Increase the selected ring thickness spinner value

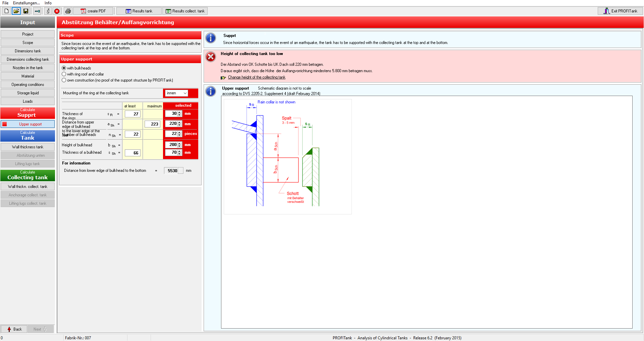pyautogui.click(x=179, y=112)
